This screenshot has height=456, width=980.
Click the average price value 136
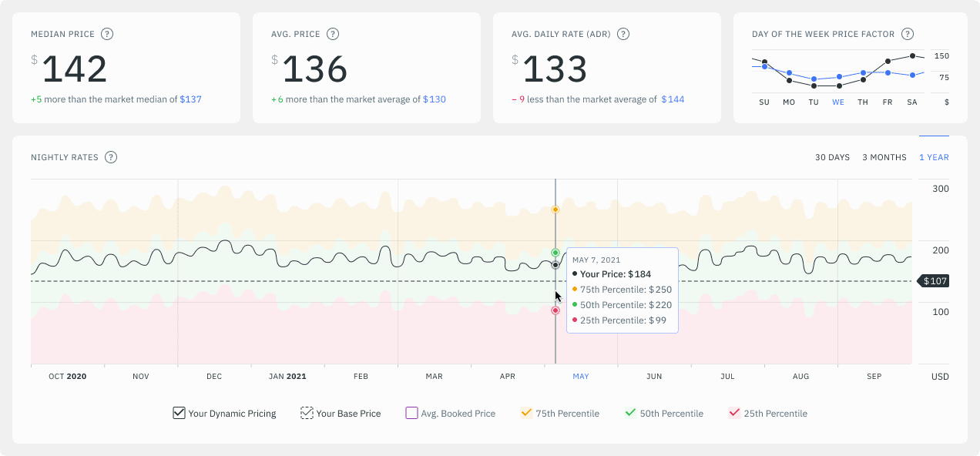pyautogui.click(x=314, y=69)
